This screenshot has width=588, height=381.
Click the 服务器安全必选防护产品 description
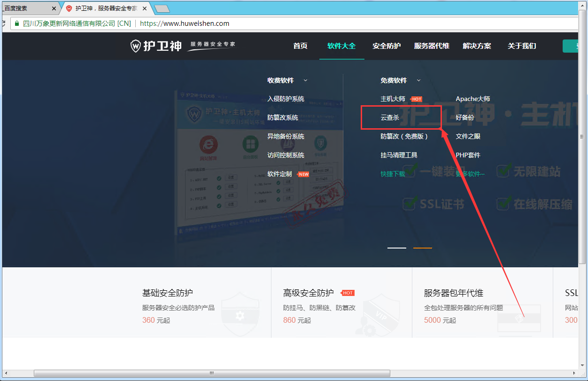pos(178,308)
